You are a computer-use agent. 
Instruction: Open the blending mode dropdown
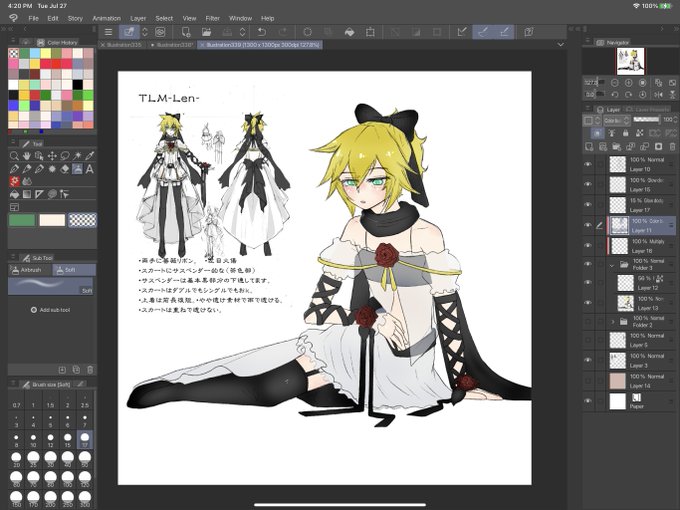(x=616, y=120)
